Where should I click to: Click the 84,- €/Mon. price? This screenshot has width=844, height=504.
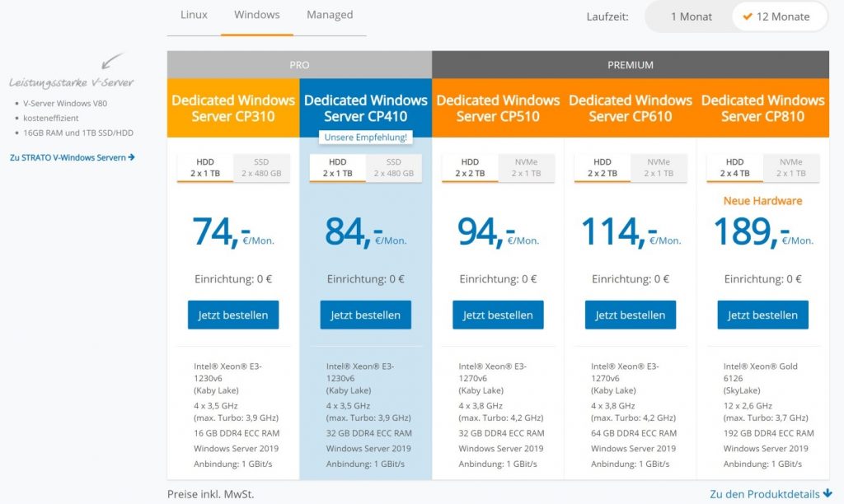(x=365, y=232)
